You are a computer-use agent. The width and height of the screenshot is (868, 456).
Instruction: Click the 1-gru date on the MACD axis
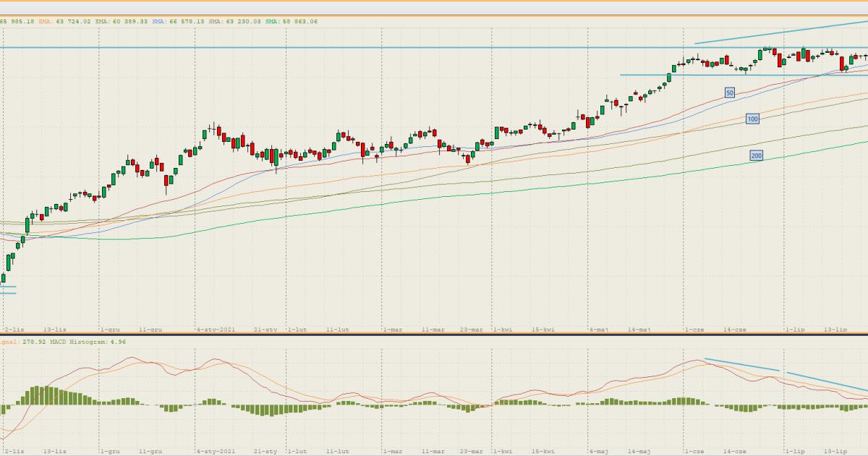coord(110,450)
